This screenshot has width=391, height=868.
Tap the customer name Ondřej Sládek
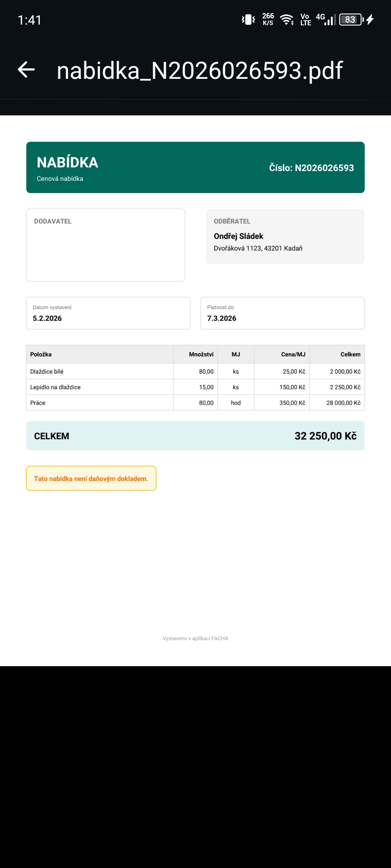pyautogui.click(x=238, y=236)
